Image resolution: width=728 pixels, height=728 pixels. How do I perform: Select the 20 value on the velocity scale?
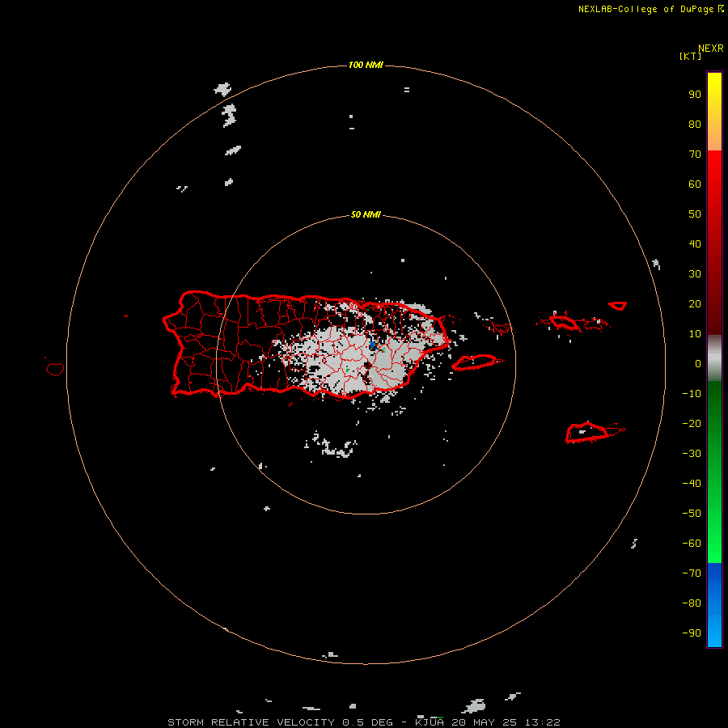point(695,303)
